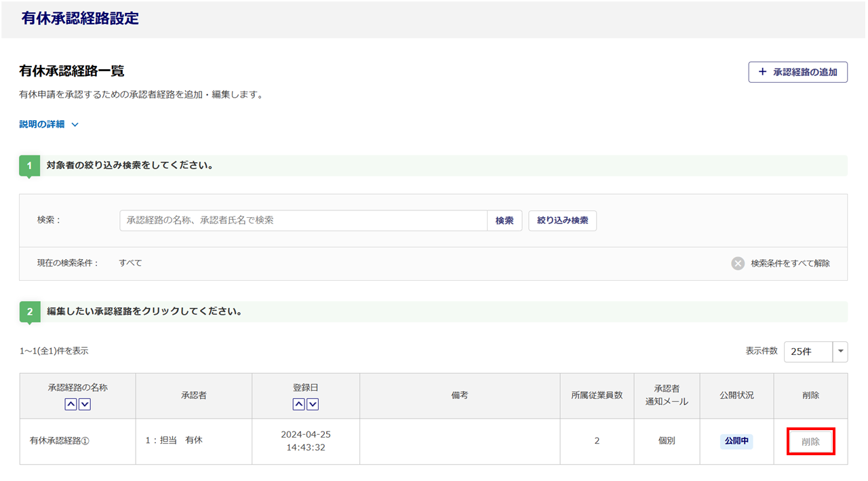Open the 有休承認経路① route entry
The width and height of the screenshot is (868, 481).
click(x=60, y=441)
